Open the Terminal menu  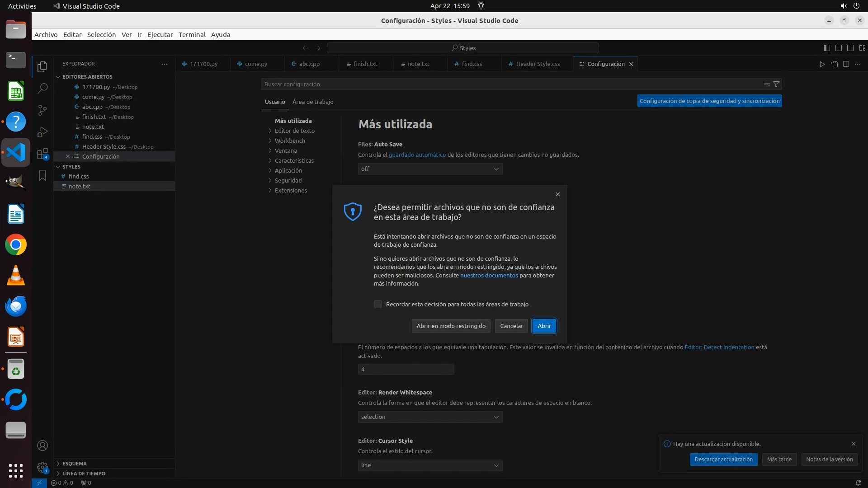[192, 35]
